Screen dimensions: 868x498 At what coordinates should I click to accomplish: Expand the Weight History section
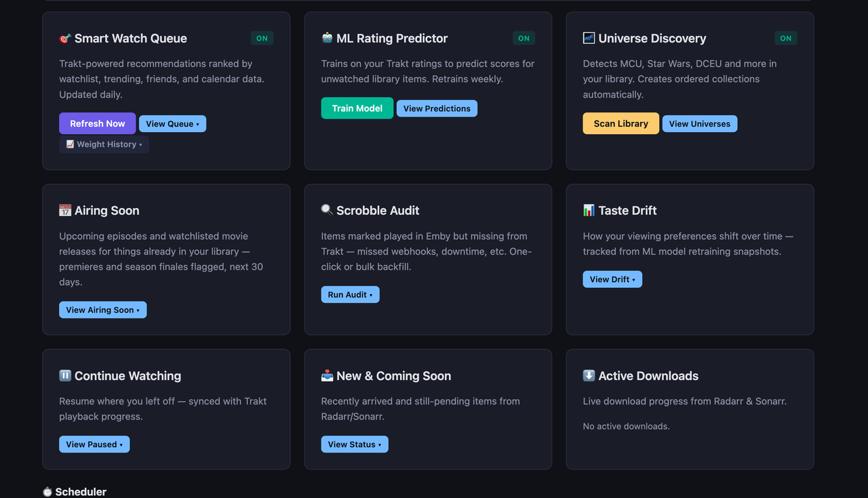click(104, 144)
